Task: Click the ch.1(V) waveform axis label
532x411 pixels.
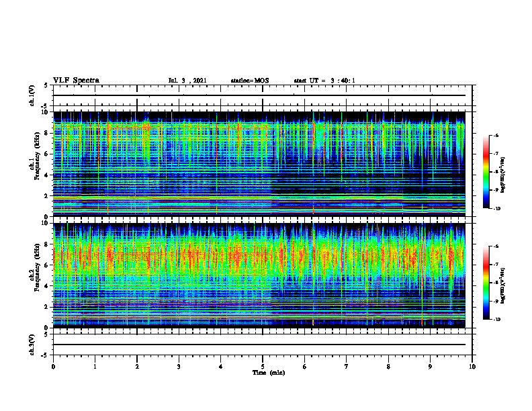Action: click(x=32, y=95)
